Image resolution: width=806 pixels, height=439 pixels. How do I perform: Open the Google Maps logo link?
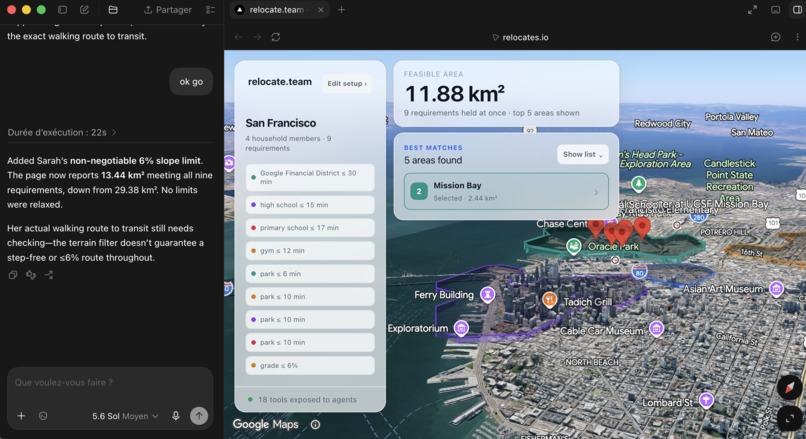[x=265, y=424]
